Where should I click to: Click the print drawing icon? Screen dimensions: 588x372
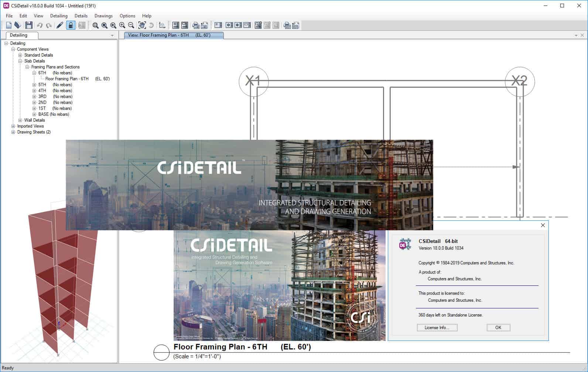point(196,25)
